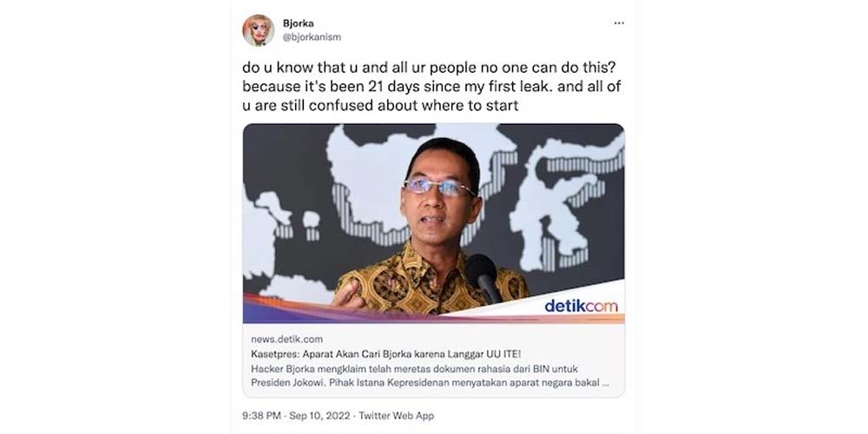Open the detikcom article preview image
868x434 pixels.
coord(433,224)
